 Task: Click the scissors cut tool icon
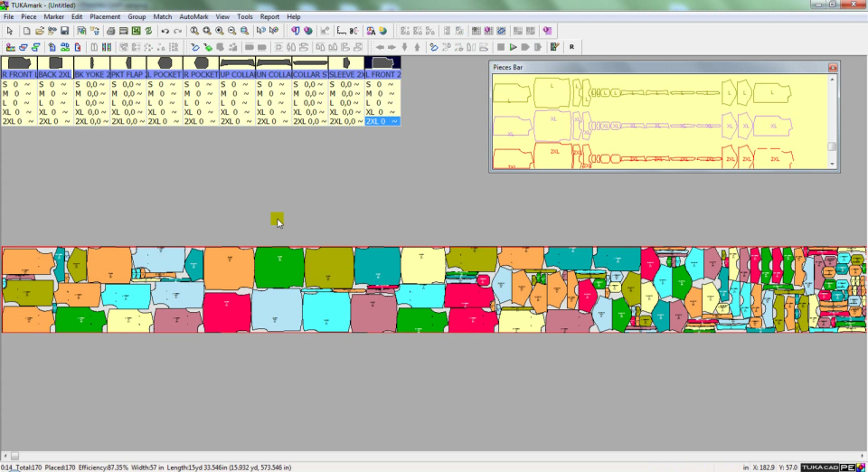pos(354,31)
